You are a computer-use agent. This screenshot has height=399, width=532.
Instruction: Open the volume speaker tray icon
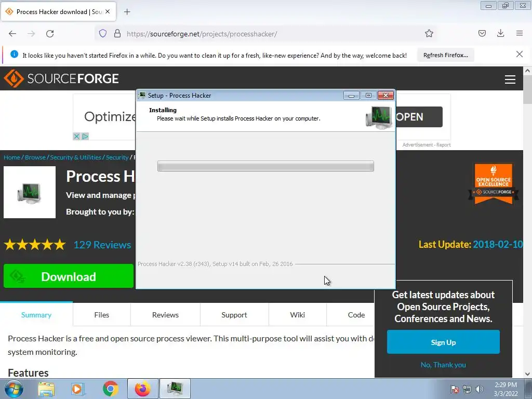479,390
